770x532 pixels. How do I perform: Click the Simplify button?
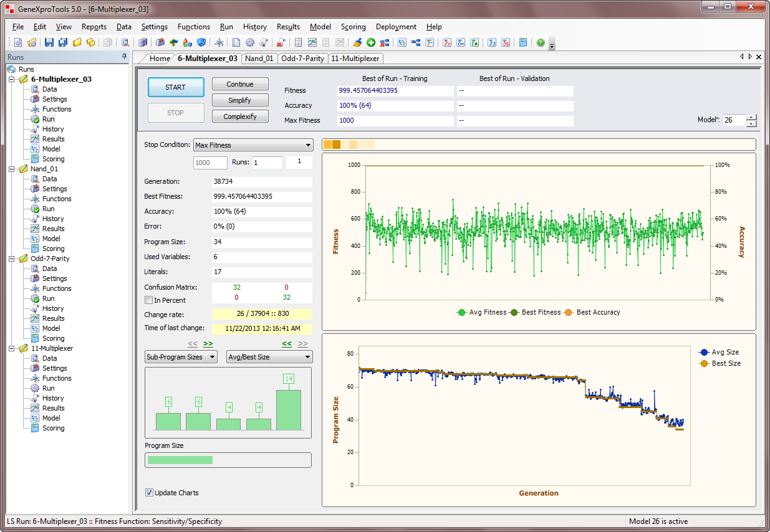[x=240, y=100]
